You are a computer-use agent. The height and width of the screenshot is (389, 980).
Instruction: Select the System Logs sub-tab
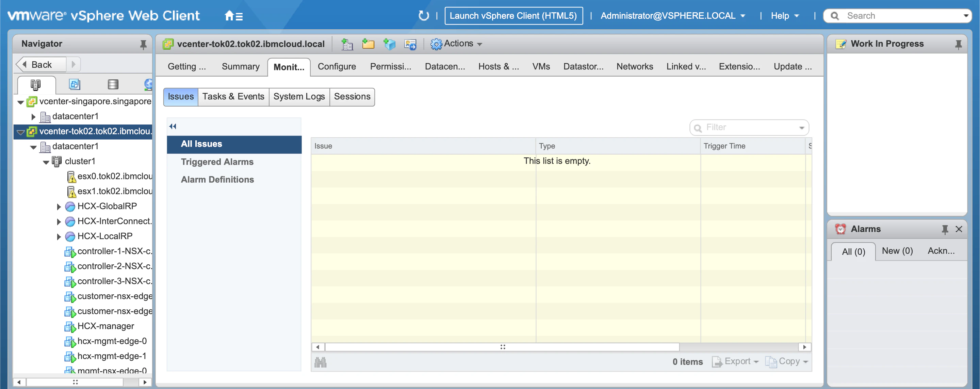pyautogui.click(x=299, y=96)
